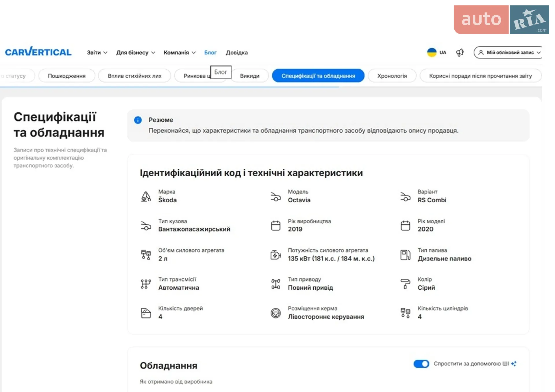Click the Повний привід drive value
Viewport: 555px width, 392px height.
coord(310,288)
